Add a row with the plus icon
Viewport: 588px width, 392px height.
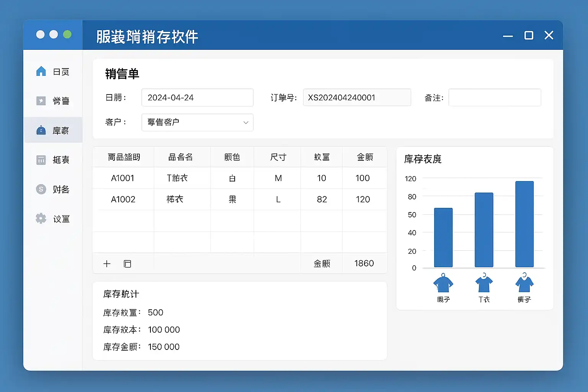point(107,264)
